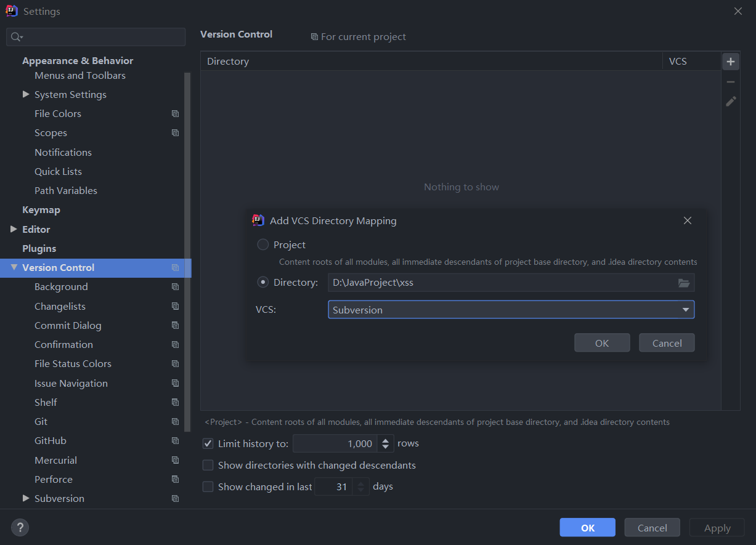
Task: Click the help question mark icon
Action: (x=20, y=528)
